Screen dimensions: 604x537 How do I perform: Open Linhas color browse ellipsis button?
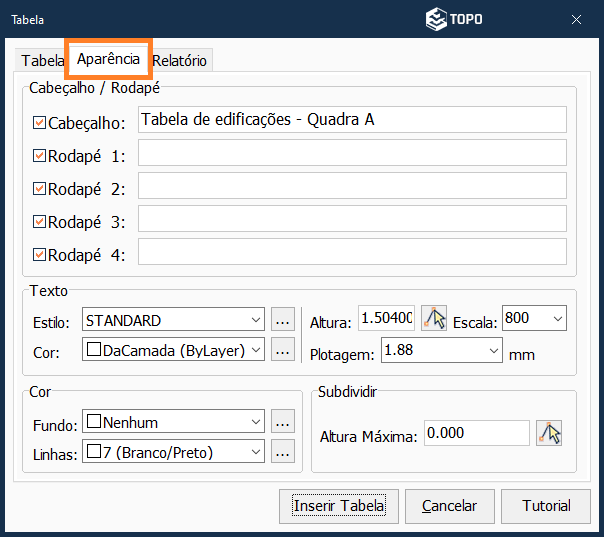pos(283,452)
